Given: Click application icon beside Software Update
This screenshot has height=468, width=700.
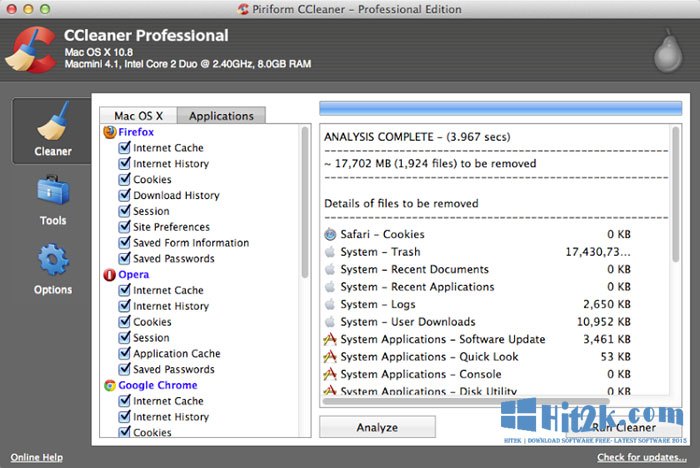Looking at the screenshot, I should tap(330, 339).
